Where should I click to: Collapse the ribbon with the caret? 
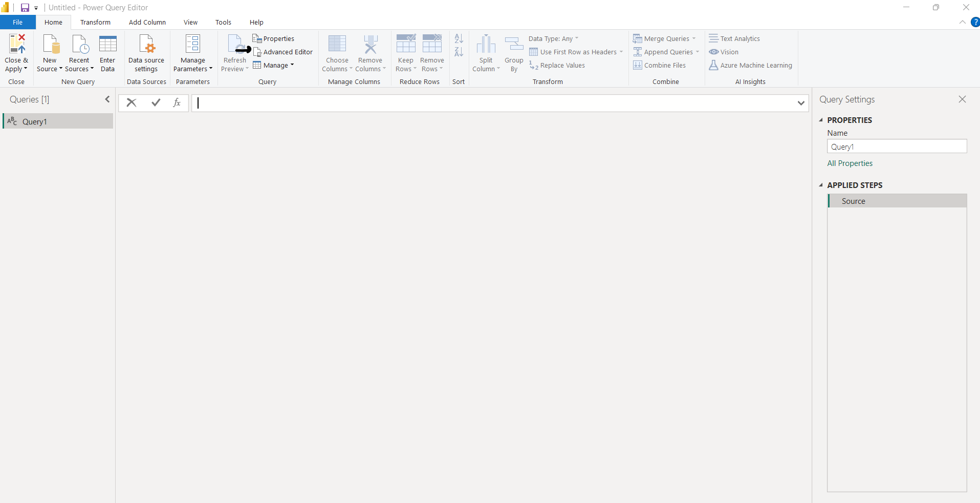tap(963, 22)
